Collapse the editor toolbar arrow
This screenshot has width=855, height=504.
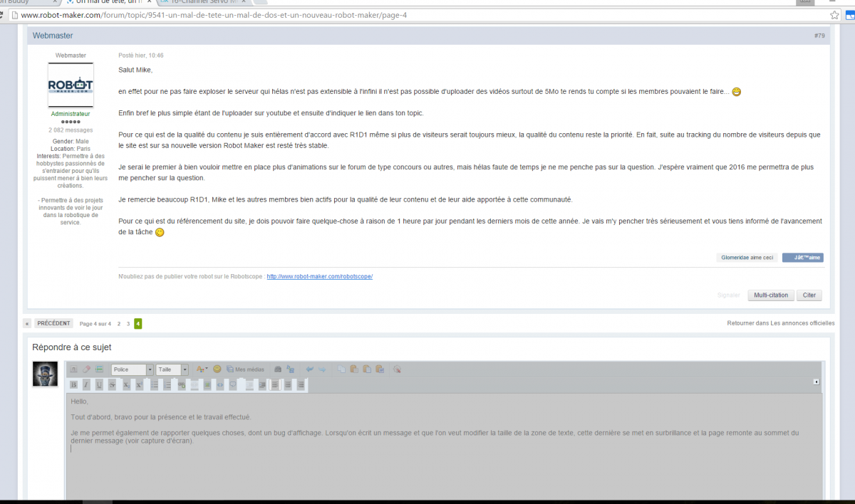point(816,382)
